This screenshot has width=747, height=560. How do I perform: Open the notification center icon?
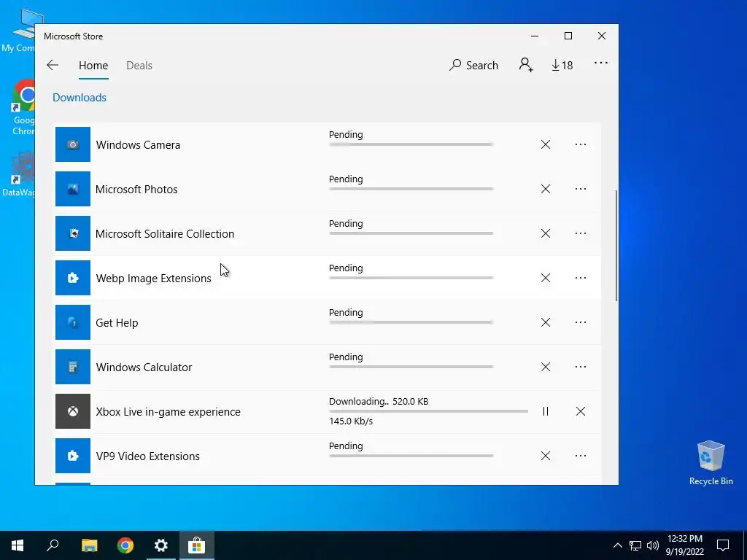click(x=723, y=545)
